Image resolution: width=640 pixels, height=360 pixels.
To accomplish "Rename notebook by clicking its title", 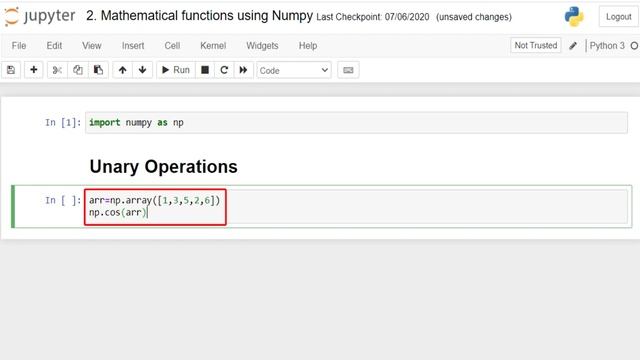I will [x=199, y=16].
